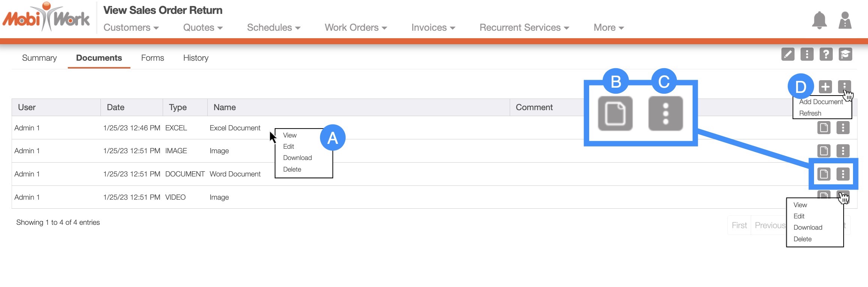Viewport: 868px width, 287px height.
Task: Open the Work Orders dropdown
Action: tap(355, 28)
